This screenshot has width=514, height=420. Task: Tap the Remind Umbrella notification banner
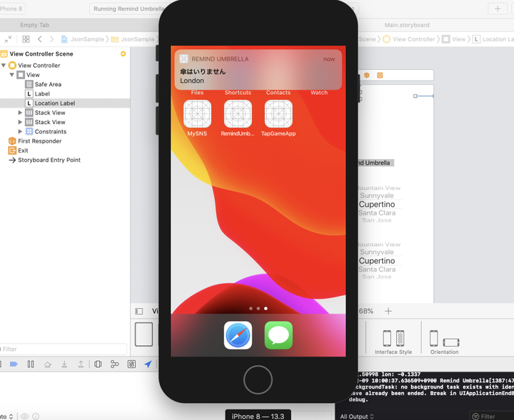click(x=258, y=69)
